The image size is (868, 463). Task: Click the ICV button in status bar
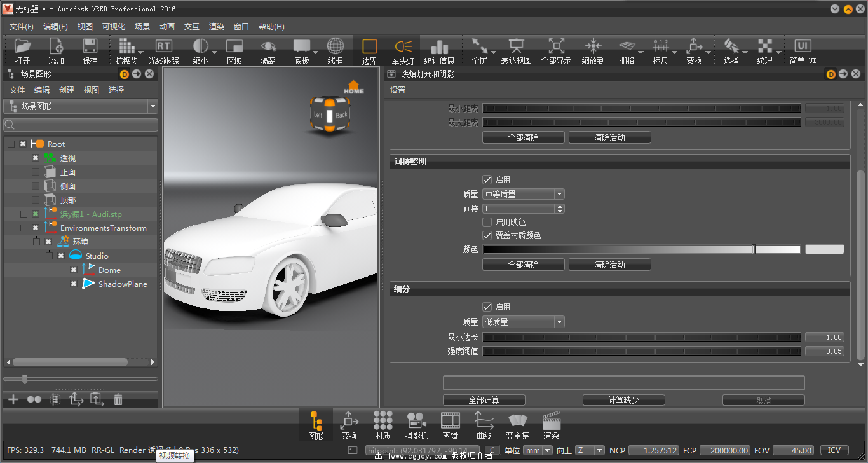pos(834,450)
